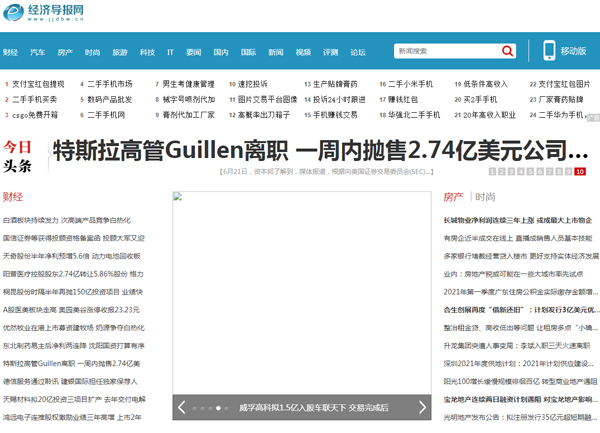Click the red search magnifier icon
Viewport: 600px width, 433px height.
point(507,51)
